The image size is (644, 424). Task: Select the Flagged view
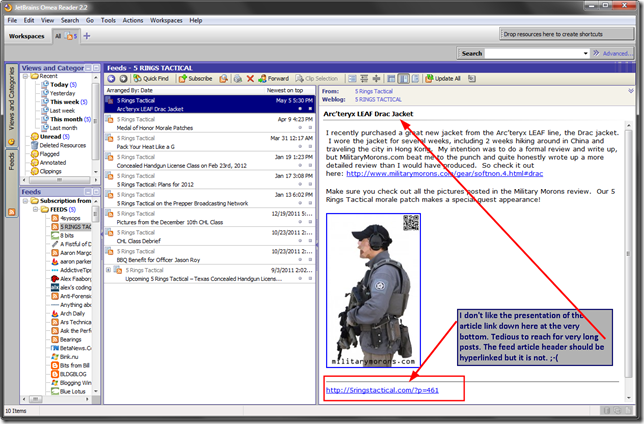(45, 154)
